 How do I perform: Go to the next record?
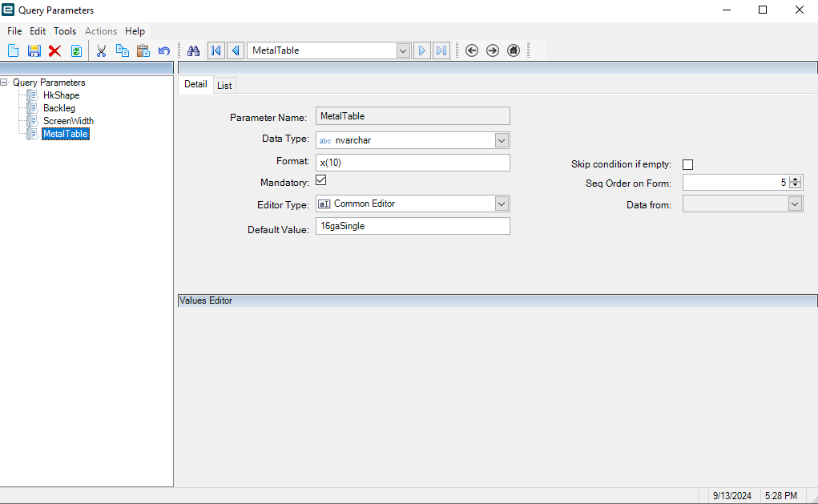pyautogui.click(x=422, y=50)
